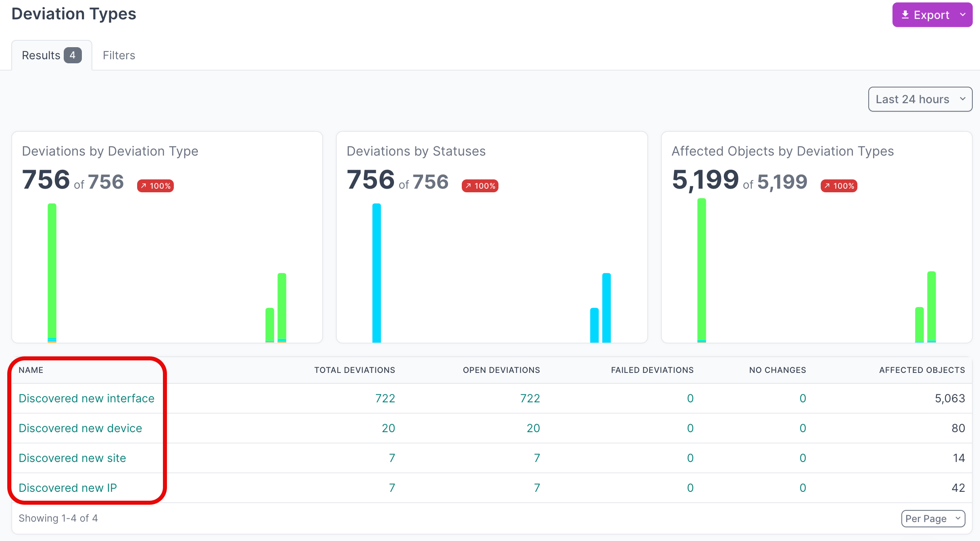Open Discovered new interface link
Viewport: 980px width, 541px height.
pyautogui.click(x=86, y=398)
